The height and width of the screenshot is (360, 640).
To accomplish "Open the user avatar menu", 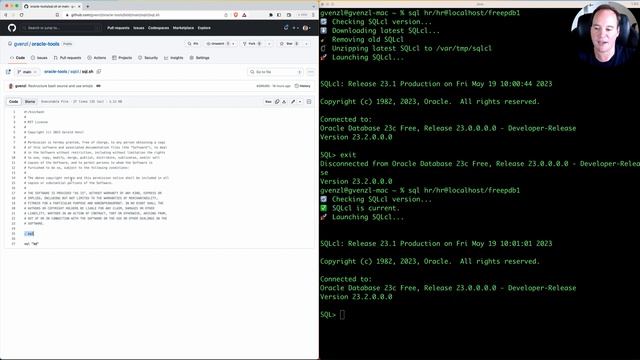I will pos(306,28).
